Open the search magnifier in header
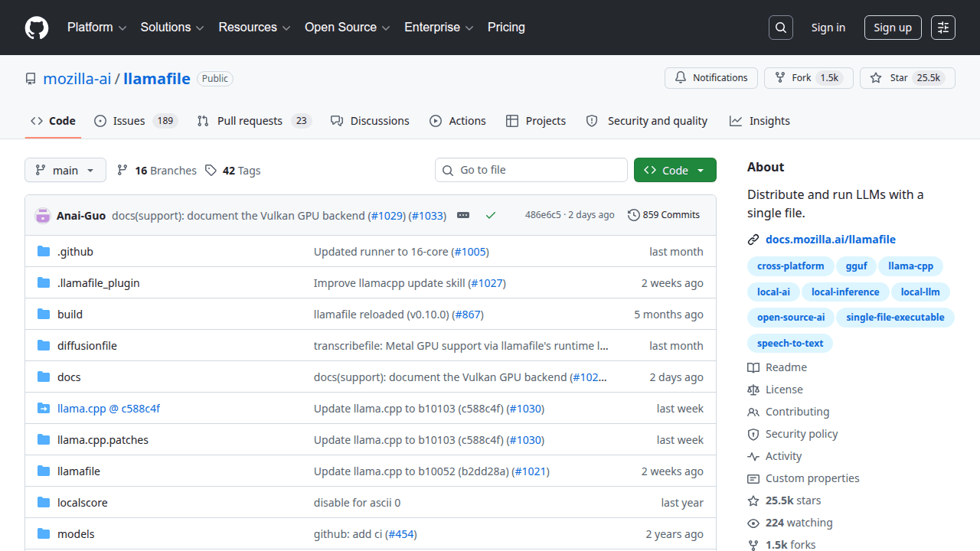The width and height of the screenshot is (980, 551). [x=780, y=28]
